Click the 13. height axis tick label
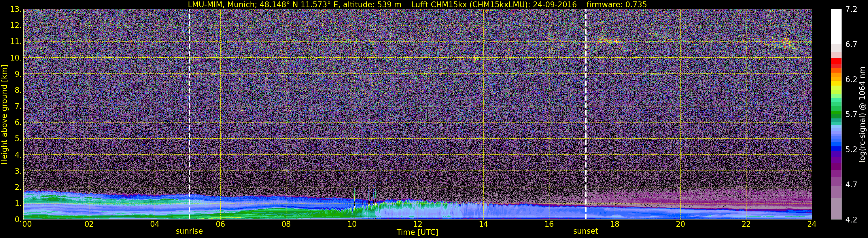Image resolution: width=868 pixels, height=238 pixels. [16, 9]
